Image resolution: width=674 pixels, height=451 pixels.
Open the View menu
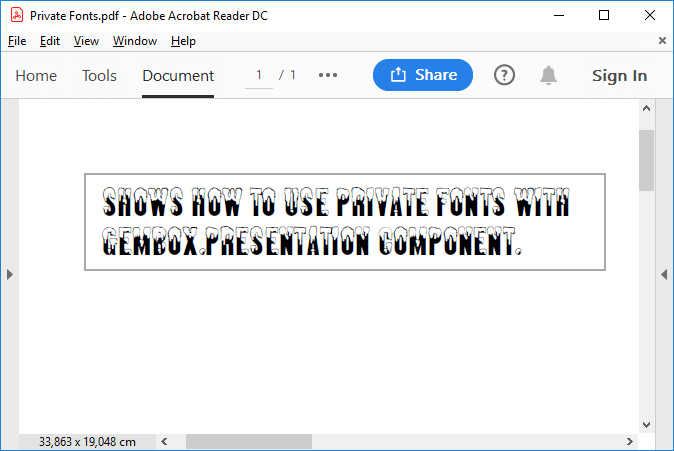[x=86, y=41]
